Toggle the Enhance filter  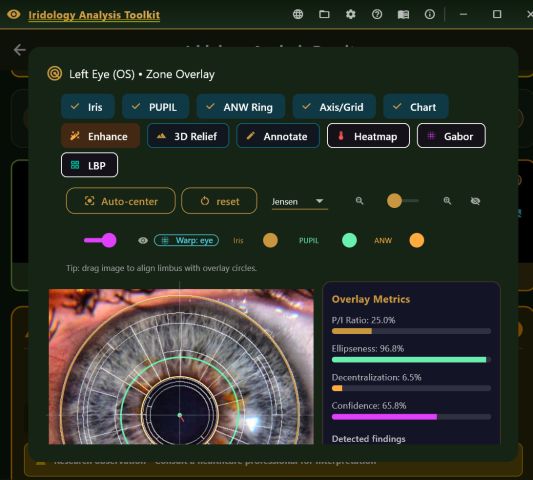click(100, 136)
